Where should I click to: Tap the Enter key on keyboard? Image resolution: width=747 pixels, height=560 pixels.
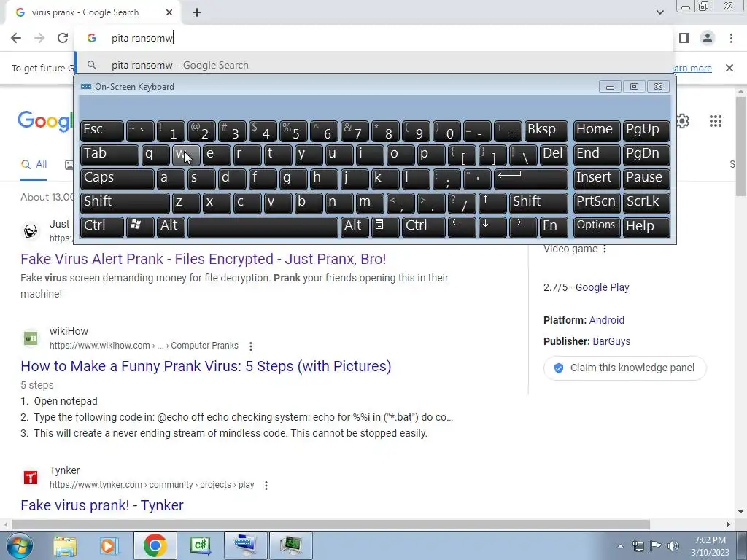pyautogui.click(x=531, y=179)
